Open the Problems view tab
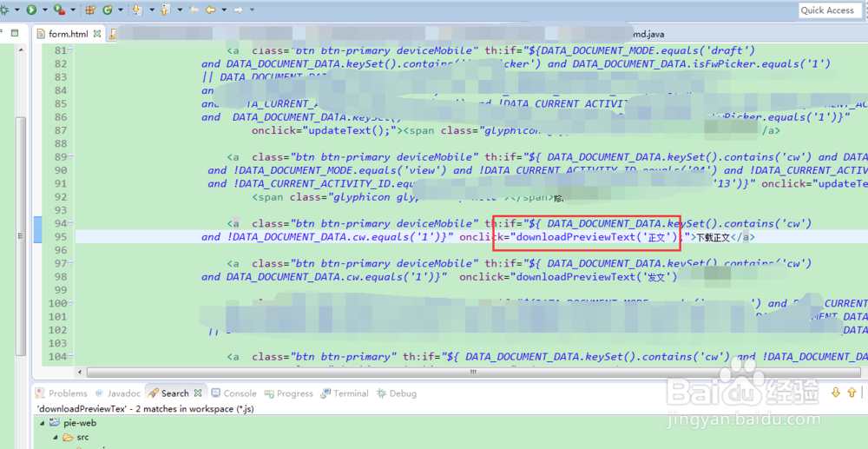The height and width of the screenshot is (449, 868). pos(62,393)
